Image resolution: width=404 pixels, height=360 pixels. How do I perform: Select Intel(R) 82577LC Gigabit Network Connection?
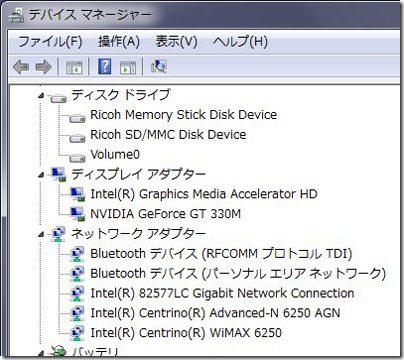(x=222, y=293)
